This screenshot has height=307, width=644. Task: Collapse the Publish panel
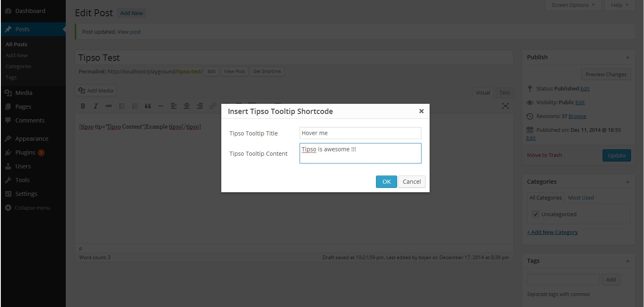coord(628,57)
